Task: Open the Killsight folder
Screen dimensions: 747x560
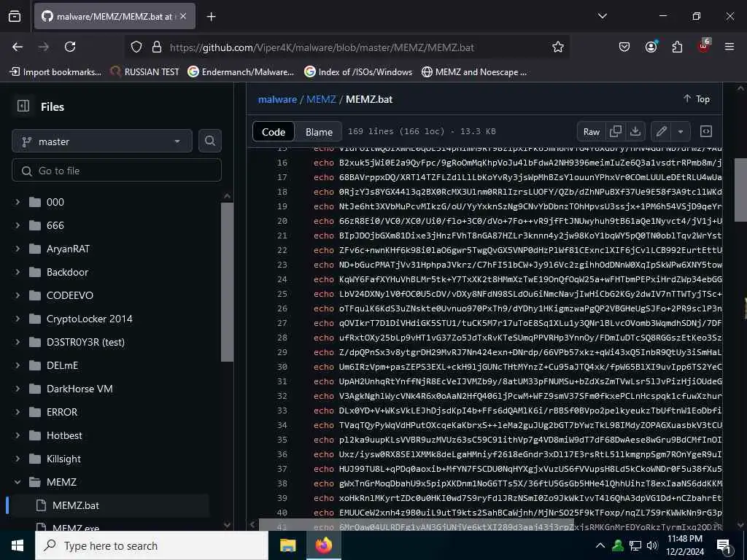Action: tap(64, 459)
